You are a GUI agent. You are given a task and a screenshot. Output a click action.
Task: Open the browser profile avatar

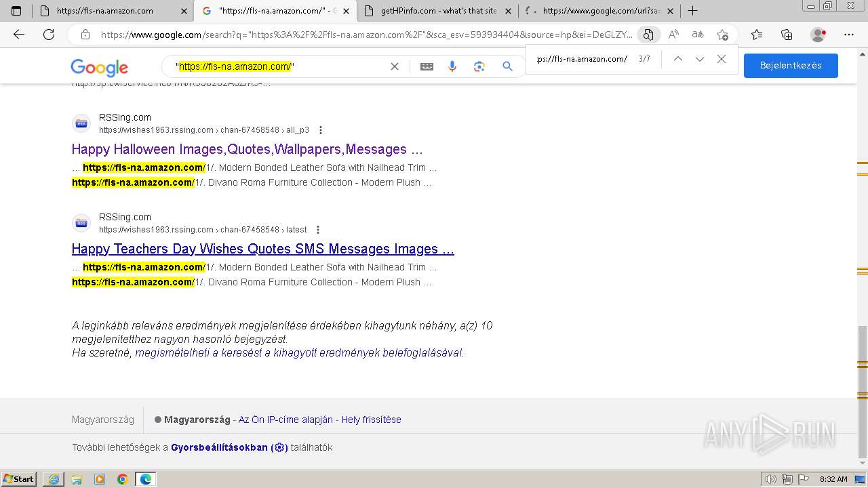click(x=818, y=35)
